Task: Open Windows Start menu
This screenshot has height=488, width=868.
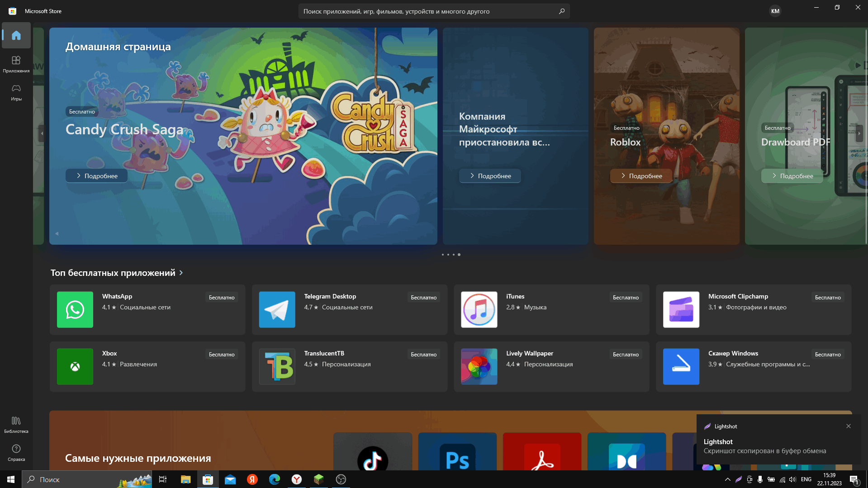Action: click(11, 479)
